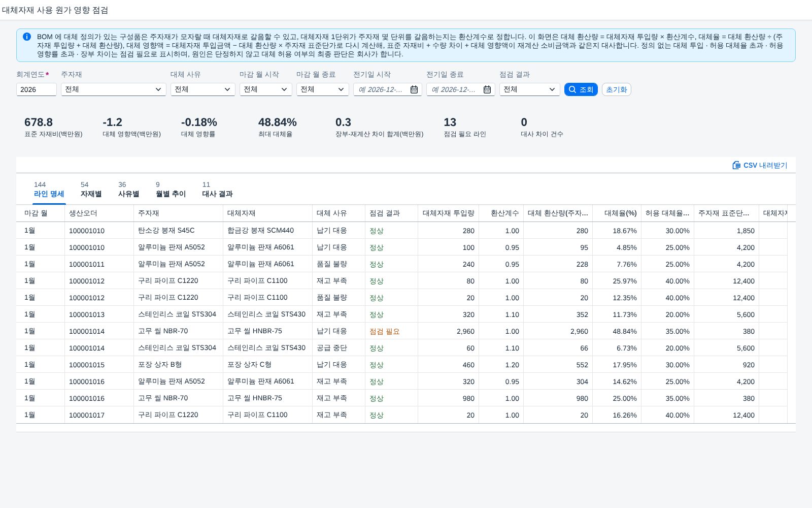Click the 환산계수 column header

tap(501, 213)
